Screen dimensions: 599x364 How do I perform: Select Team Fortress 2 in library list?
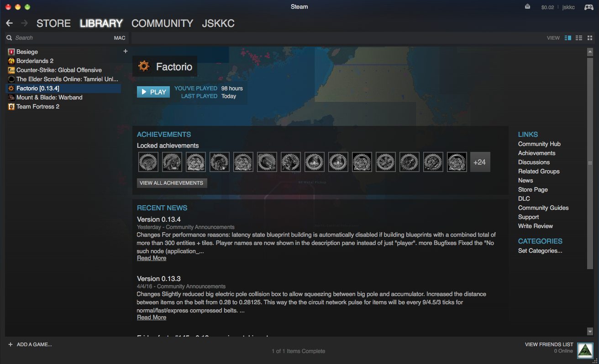[38, 106]
